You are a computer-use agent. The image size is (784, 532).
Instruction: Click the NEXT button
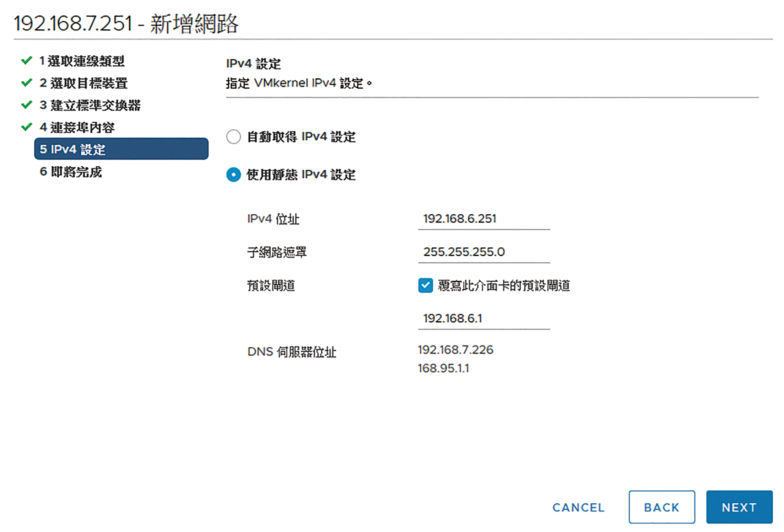739,507
